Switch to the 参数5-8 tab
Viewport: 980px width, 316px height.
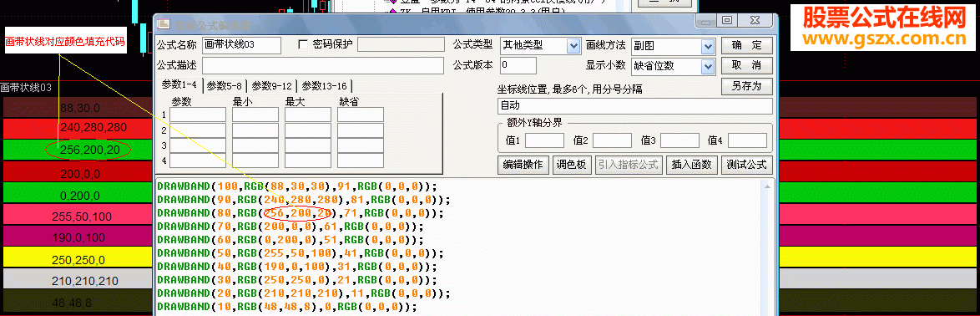224,86
